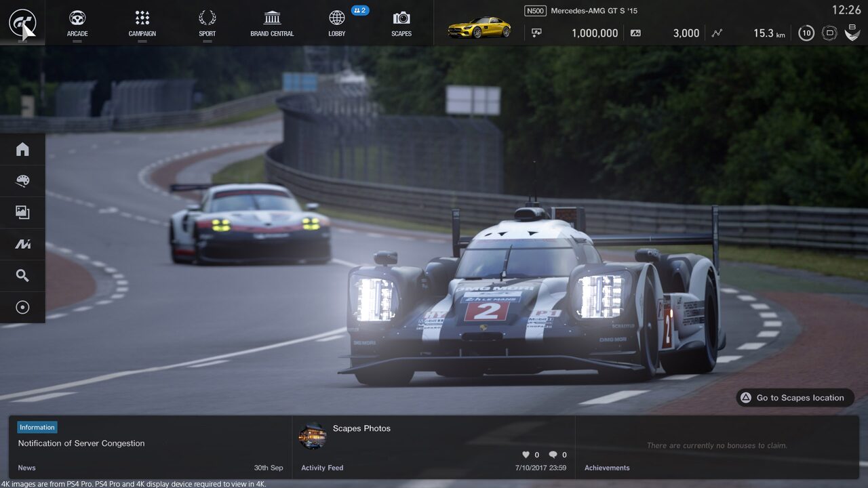Image resolution: width=868 pixels, height=488 pixels.
Task: Open Scapes from the top menu
Action: coord(401,23)
